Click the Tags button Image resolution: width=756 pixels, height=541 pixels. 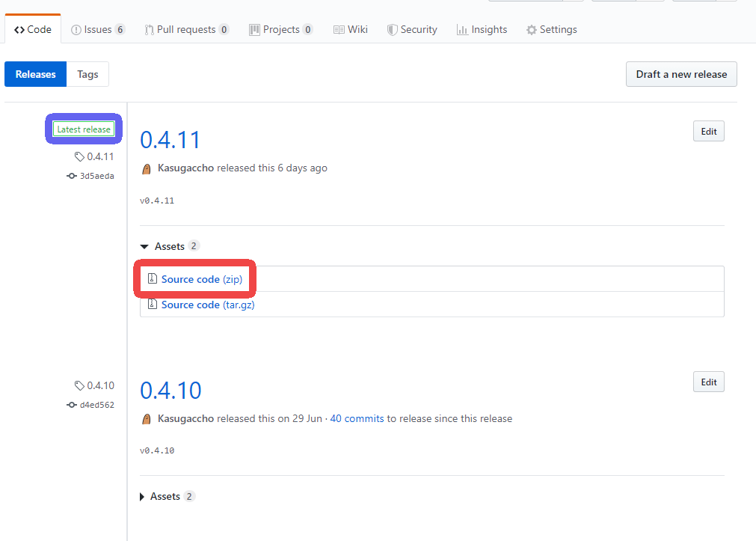[x=87, y=74]
